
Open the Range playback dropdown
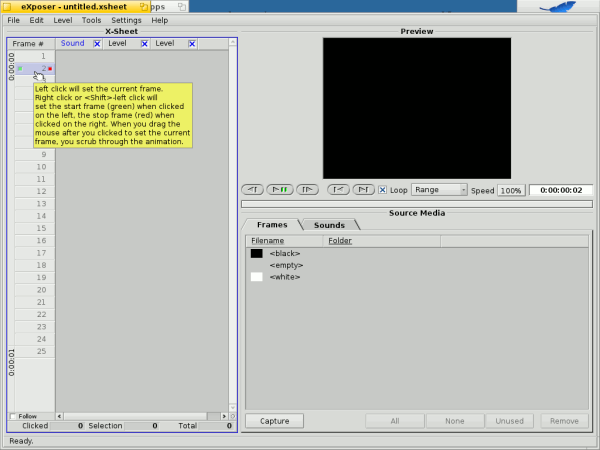tap(440, 189)
